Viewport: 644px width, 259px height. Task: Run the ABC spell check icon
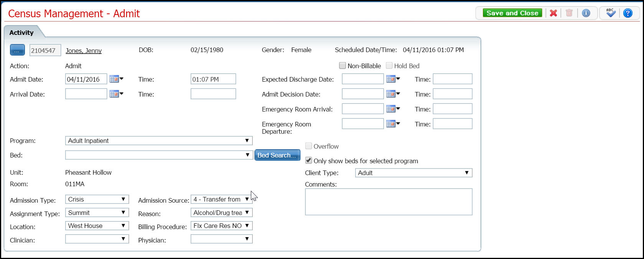click(611, 13)
